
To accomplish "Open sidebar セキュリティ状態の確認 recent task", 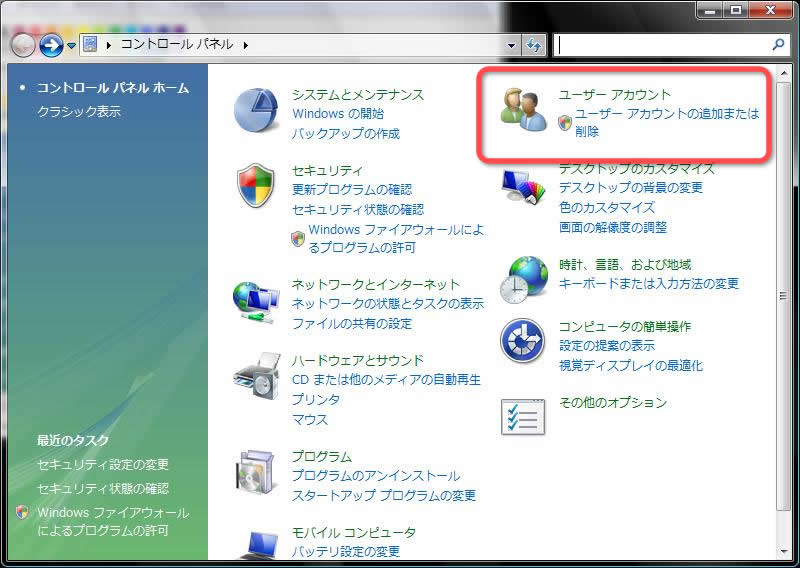I will 103,488.
